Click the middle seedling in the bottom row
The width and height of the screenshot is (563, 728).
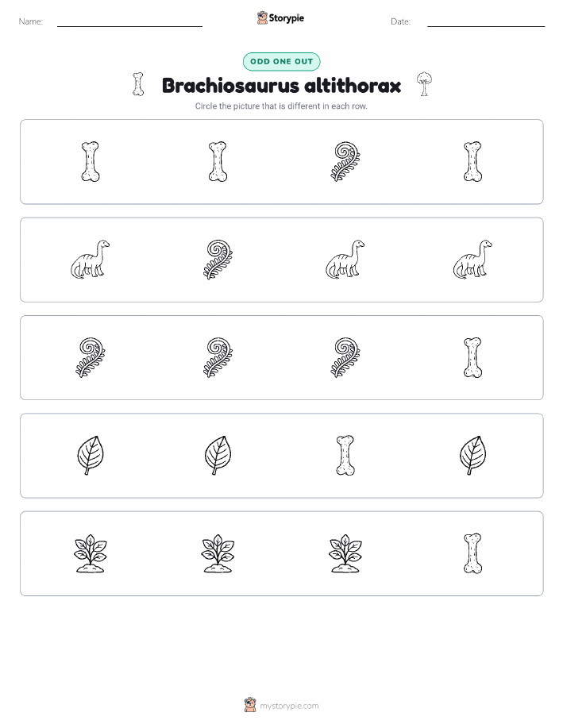[218, 553]
